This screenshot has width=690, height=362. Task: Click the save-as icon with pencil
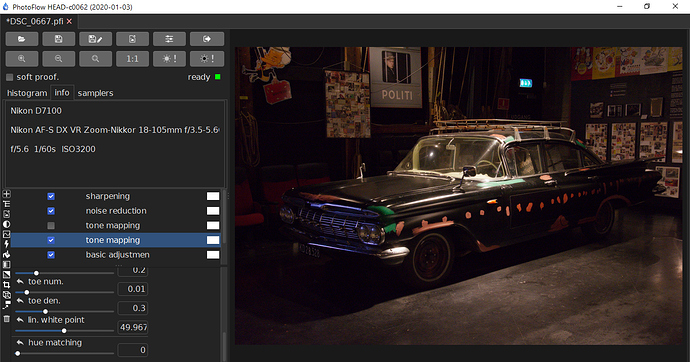[x=95, y=39]
